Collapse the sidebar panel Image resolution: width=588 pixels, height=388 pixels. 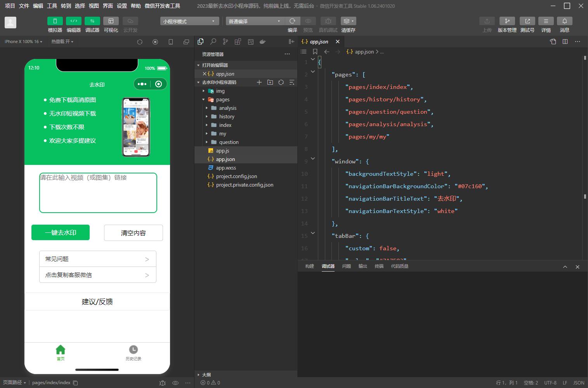point(291,42)
